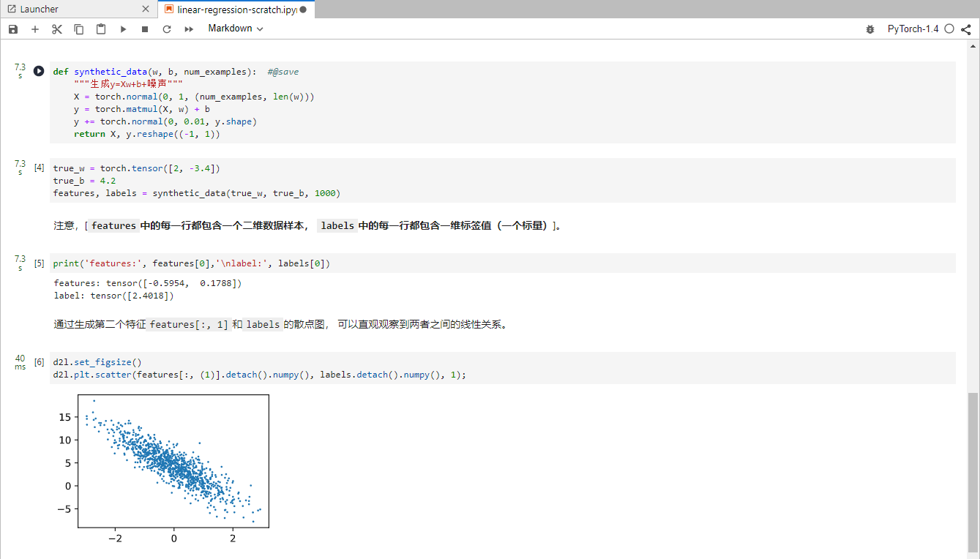The width and height of the screenshot is (980, 559).
Task: Insert a new cell with the plus icon
Action: pyautogui.click(x=34, y=29)
